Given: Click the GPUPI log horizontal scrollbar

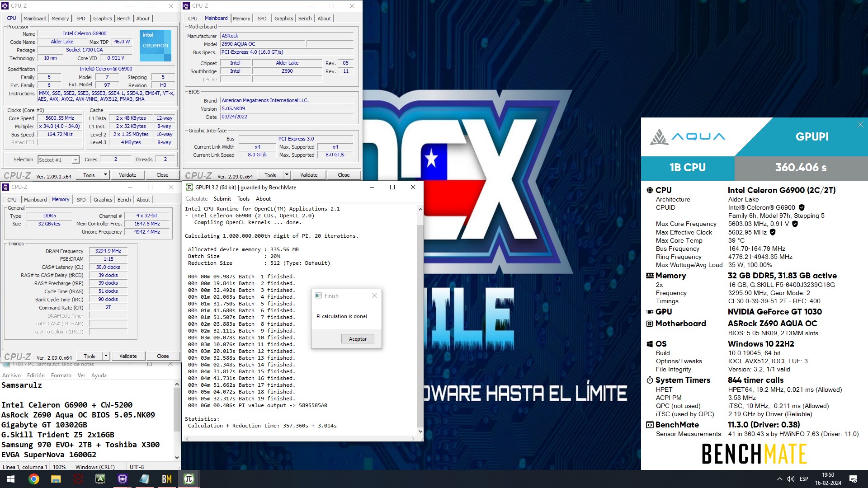Looking at the screenshot, I should pos(300,439).
